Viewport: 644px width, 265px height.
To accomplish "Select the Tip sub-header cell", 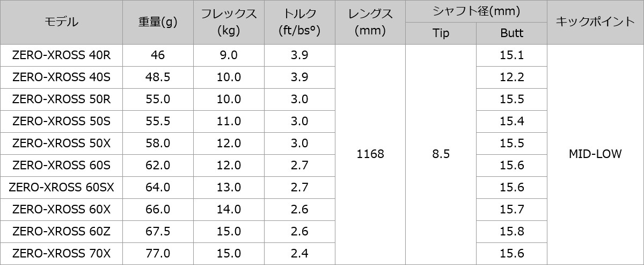I will 441,33.
